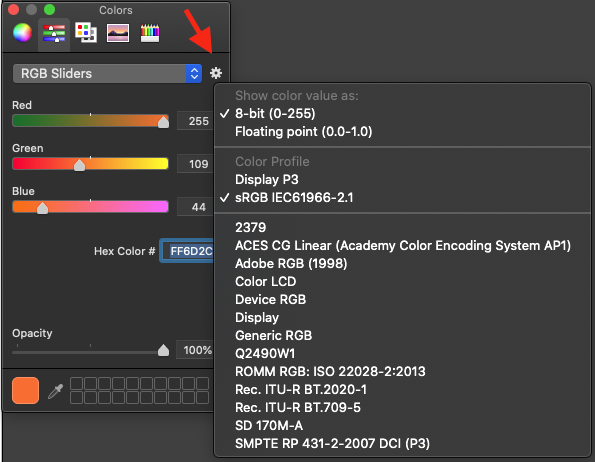Select SMPTE RP 431-2-2007 DCI (P3) profile

point(402,444)
